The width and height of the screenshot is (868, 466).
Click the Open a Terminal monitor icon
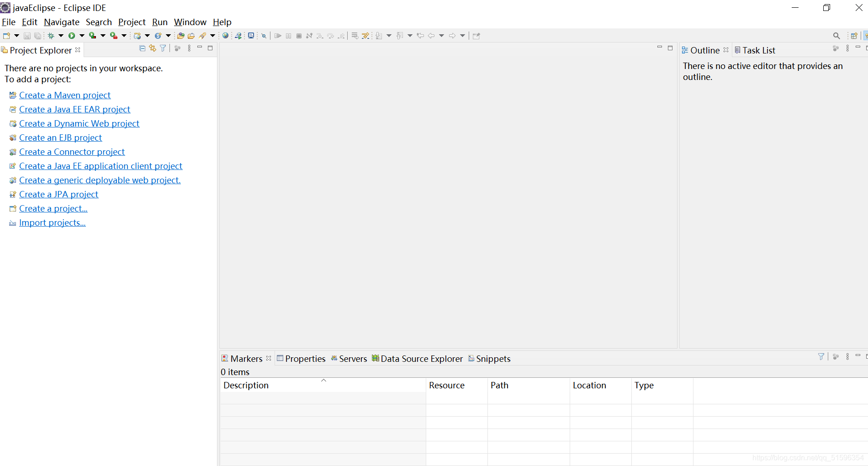point(251,36)
